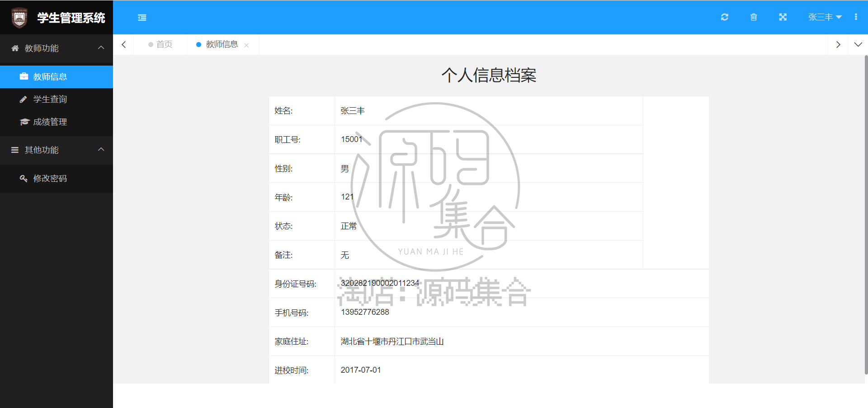Click the home icon beside 教师功能
Screen dimensions: 868x408
(x=15, y=48)
